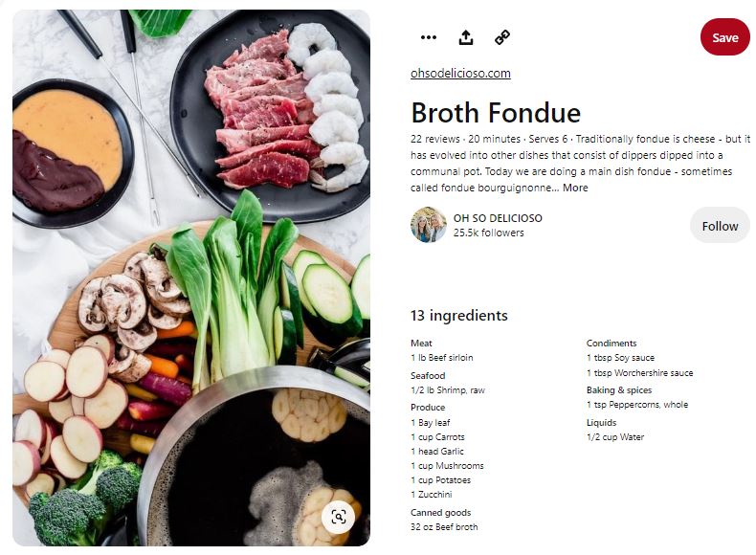Open the three-dot more options menu
Screen dimensions: 756x555
(x=428, y=37)
